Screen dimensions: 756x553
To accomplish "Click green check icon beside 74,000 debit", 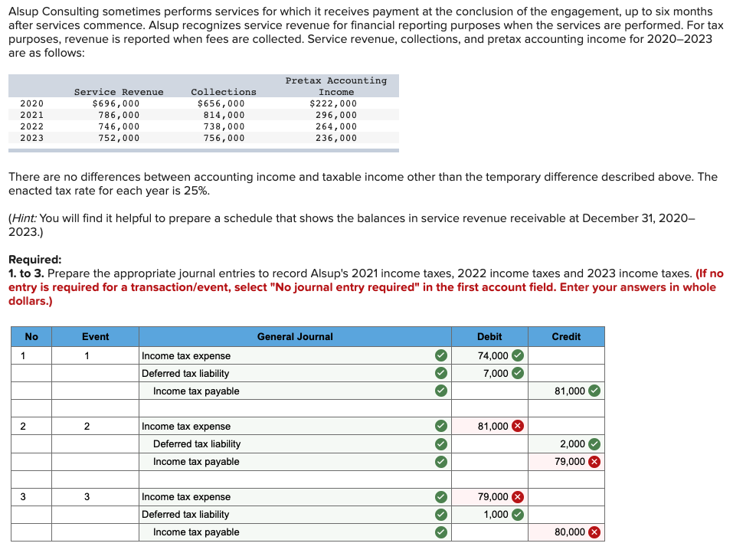I will [x=517, y=356].
